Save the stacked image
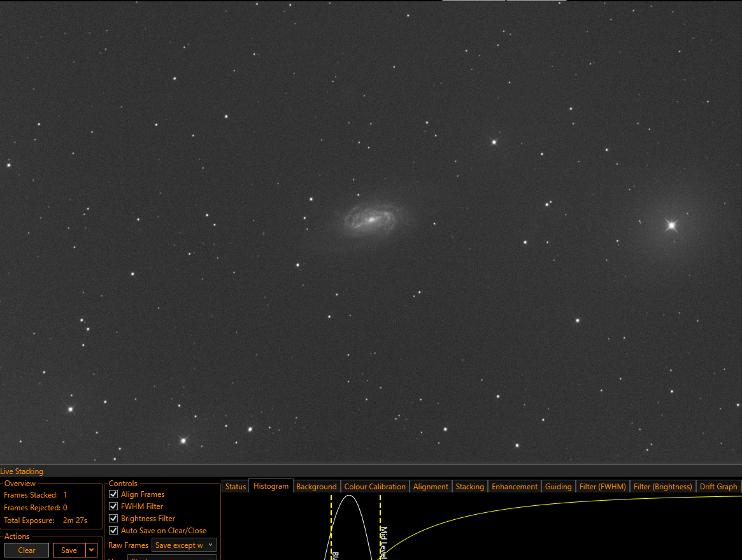This screenshot has height=560, width=742. [x=69, y=550]
